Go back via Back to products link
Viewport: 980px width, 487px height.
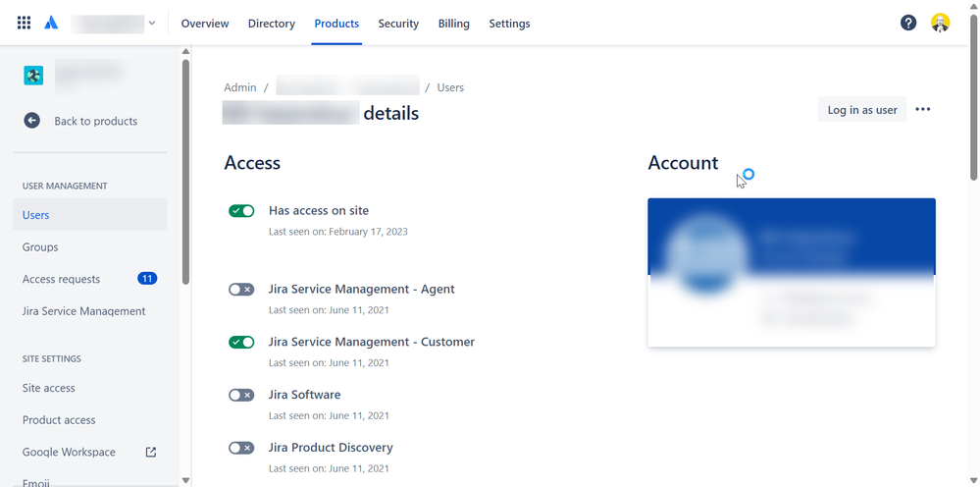pos(95,122)
